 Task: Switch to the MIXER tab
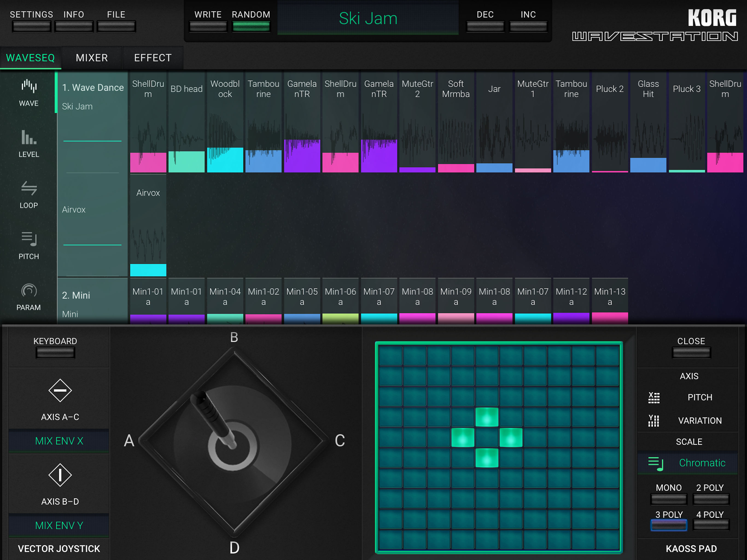point(92,58)
